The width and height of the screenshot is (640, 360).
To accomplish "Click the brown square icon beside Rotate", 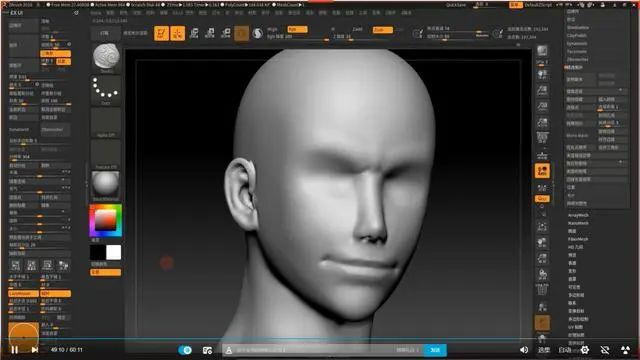I will tap(241, 33).
